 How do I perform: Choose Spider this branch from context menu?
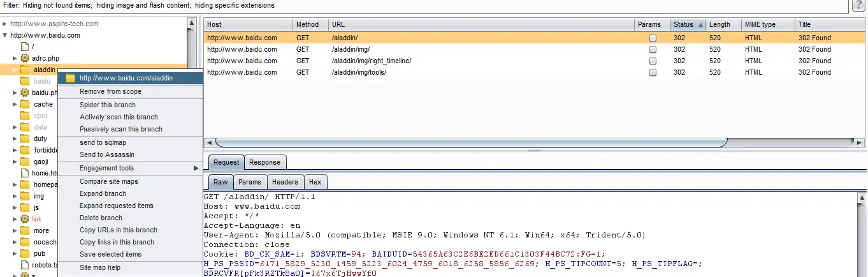(x=108, y=105)
